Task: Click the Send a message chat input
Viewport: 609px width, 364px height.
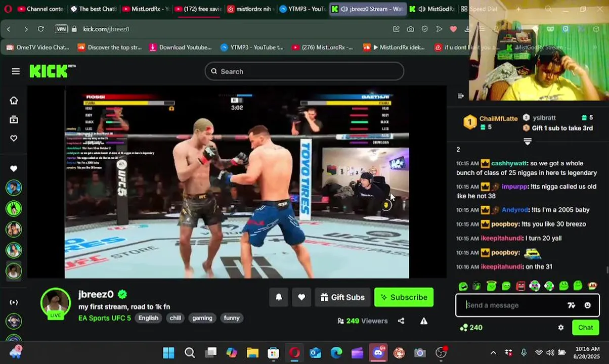Action: coord(511,305)
